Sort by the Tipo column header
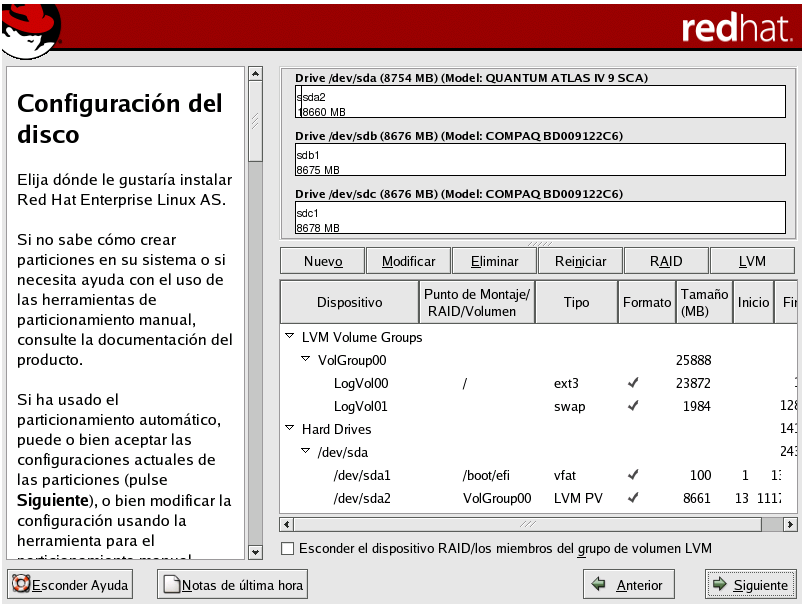805x608 pixels. click(576, 302)
